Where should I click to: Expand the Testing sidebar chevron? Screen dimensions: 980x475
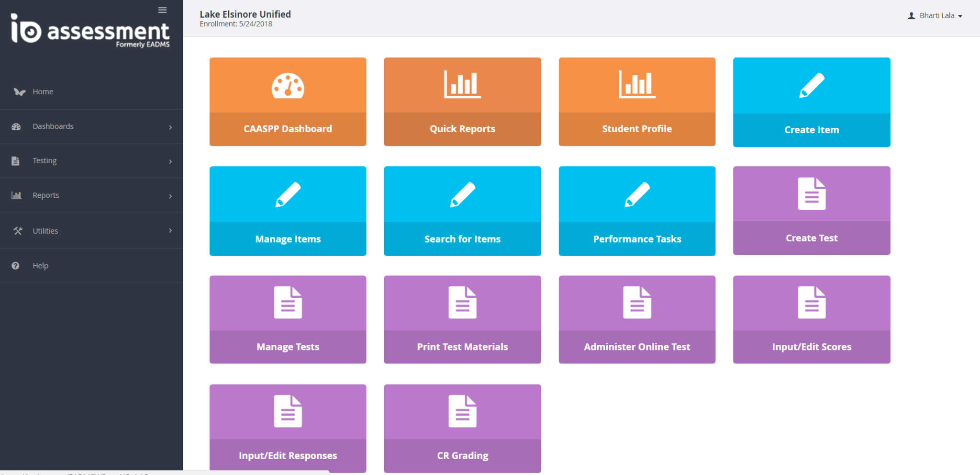coord(170,161)
